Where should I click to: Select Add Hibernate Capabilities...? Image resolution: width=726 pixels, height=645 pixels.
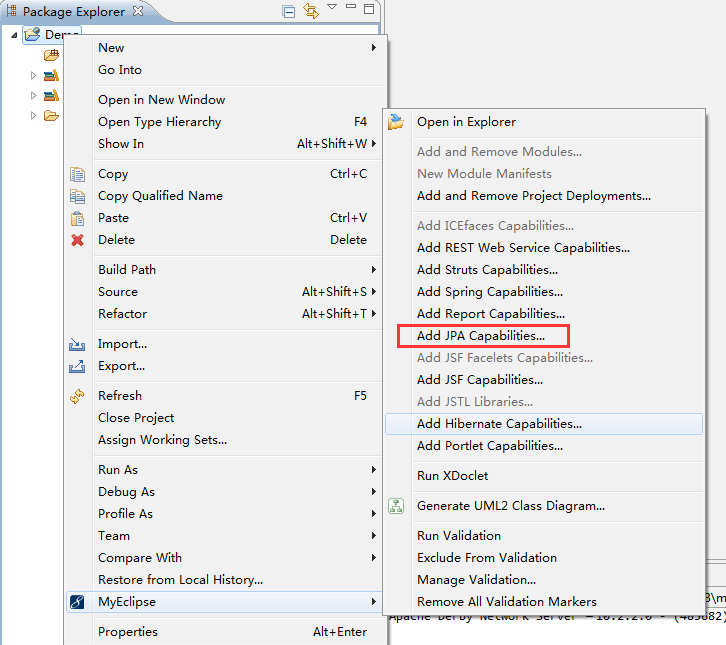(544, 424)
